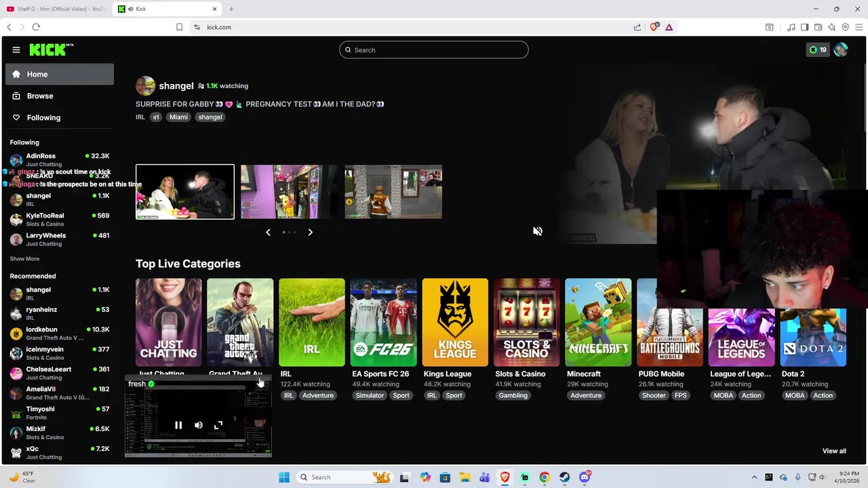Open the Kicks balance showing 19

pos(818,49)
